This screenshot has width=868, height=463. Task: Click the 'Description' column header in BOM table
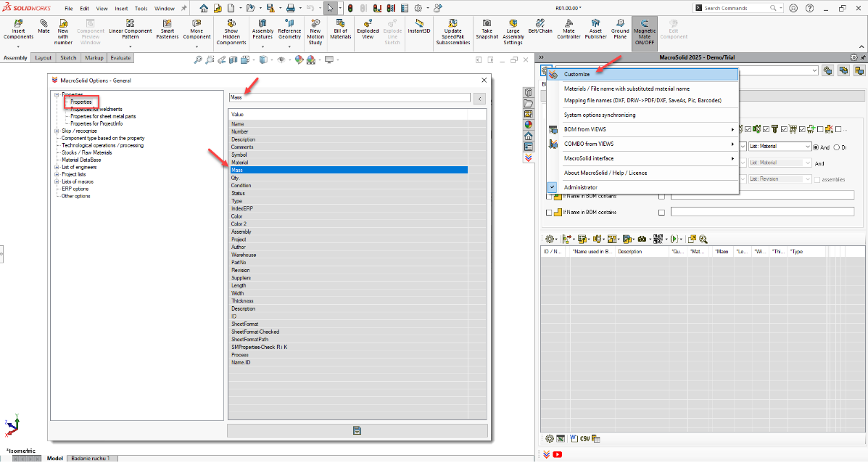tap(642, 252)
